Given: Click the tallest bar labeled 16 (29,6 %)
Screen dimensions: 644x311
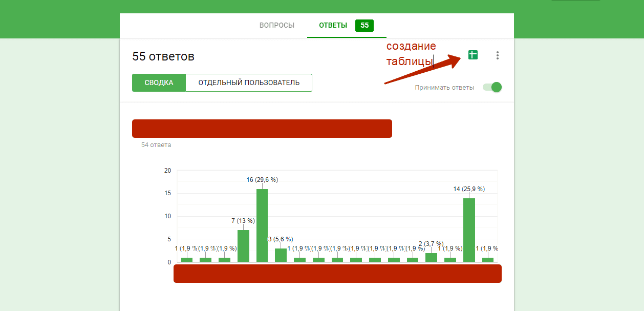Looking at the screenshot, I should 262,225.
